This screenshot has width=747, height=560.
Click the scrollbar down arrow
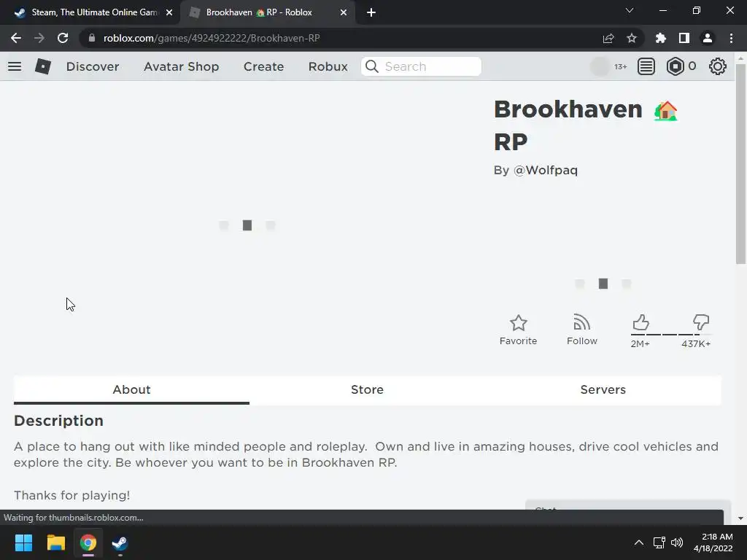(740, 518)
